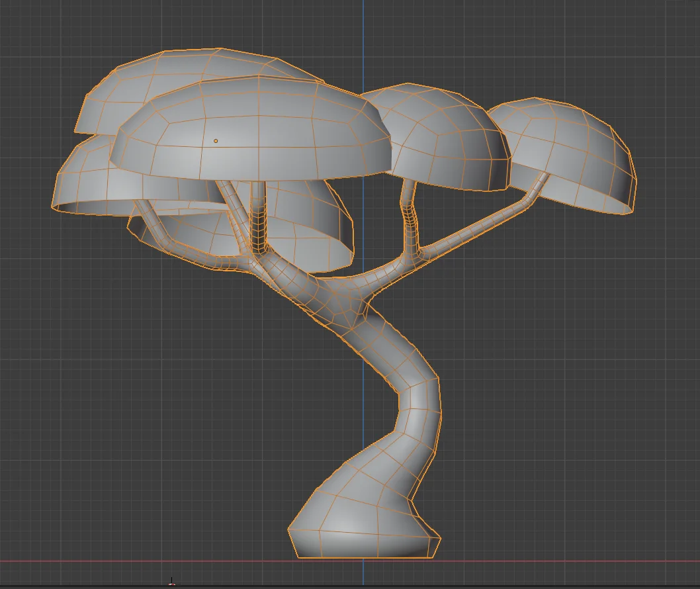Click the tree's object origin dot
Image resolution: width=700 pixels, height=589 pixels.
point(216,140)
